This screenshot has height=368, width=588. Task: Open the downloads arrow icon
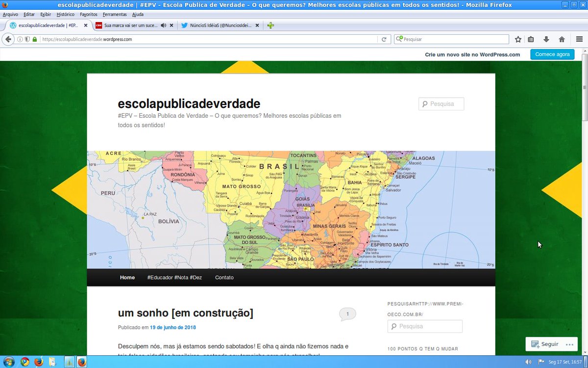pos(546,39)
